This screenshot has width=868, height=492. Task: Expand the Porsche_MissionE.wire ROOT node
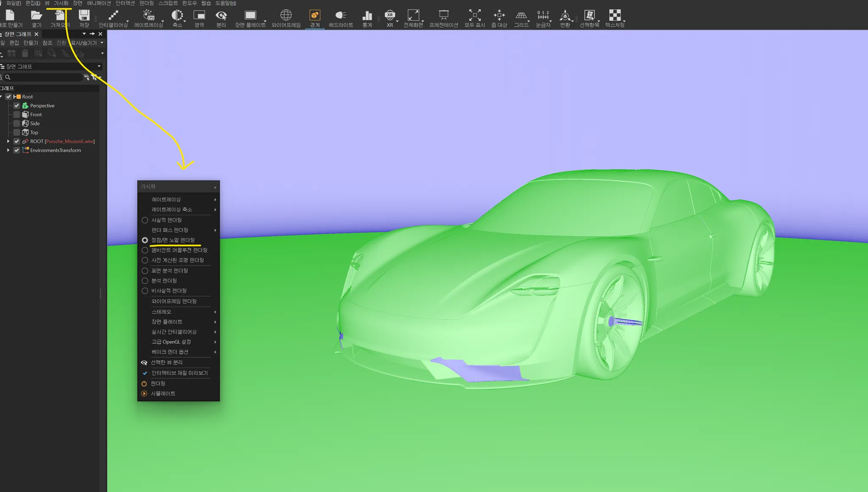coord(8,141)
